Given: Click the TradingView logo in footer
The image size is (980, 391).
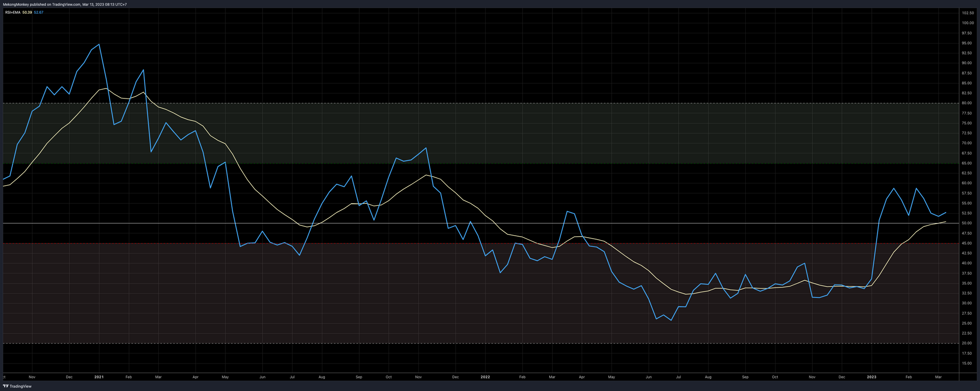Looking at the screenshot, I should [x=18, y=386].
